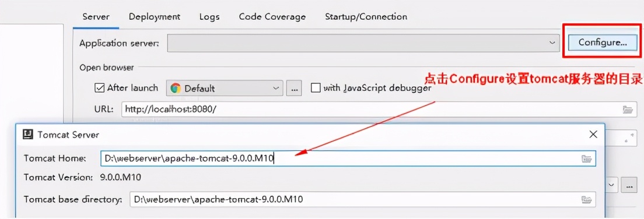Select the Code Coverage tab
Viewport: 644px width, 219px height.
click(x=272, y=17)
